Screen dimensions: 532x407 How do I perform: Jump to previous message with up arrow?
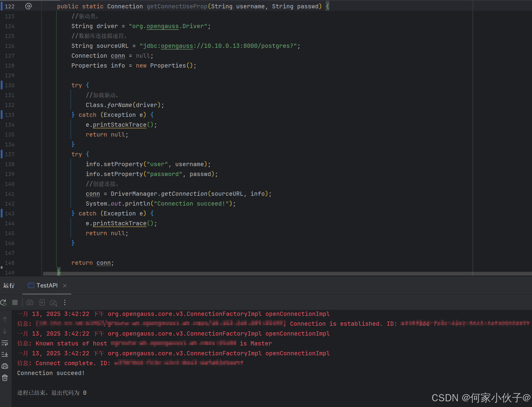5,320
